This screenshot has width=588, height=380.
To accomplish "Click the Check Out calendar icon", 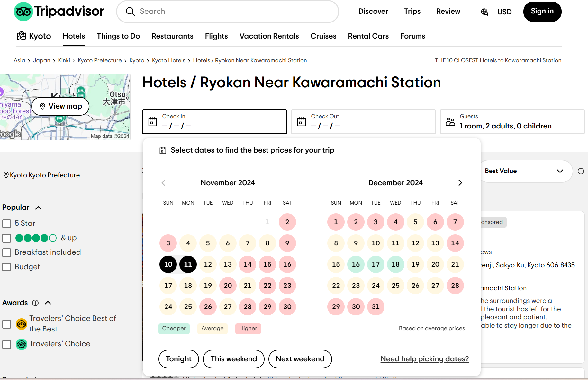I will pyautogui.click(x=302, y=122).
